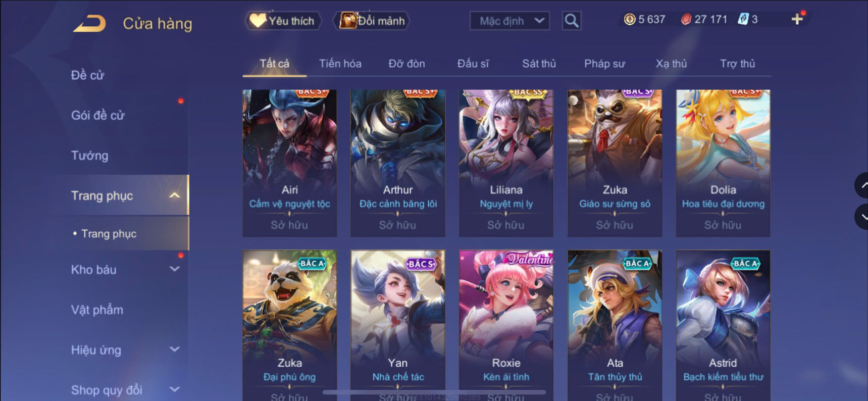Screen dimensions: 868x401
Task: Tap the blue voucher ticket icon
Action: point(743,19)
